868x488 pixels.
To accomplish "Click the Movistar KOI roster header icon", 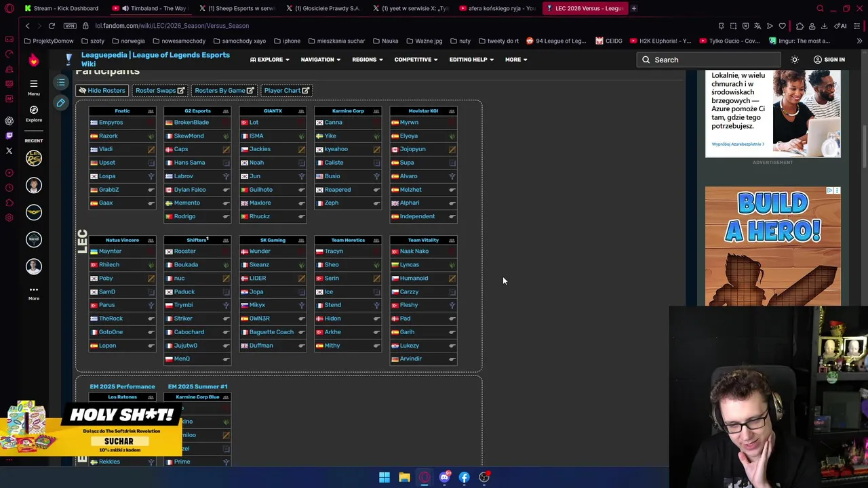I will tap(452, 110).
